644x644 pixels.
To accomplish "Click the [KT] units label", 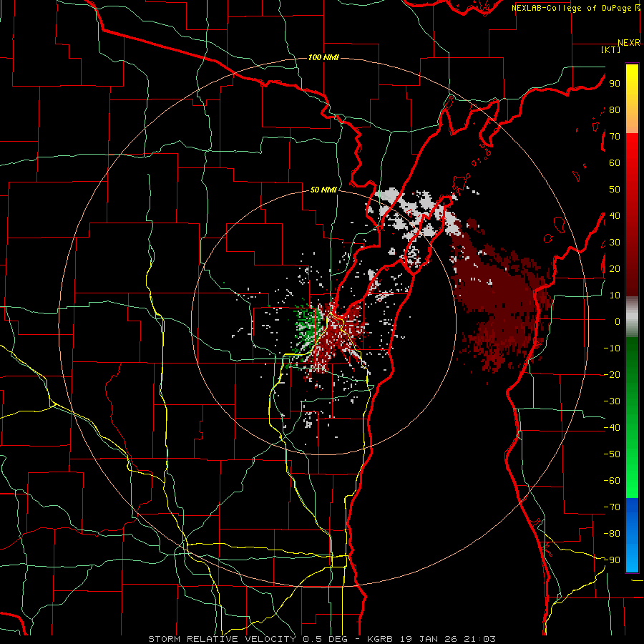I will pyautogui.click(x=611, y=49).
